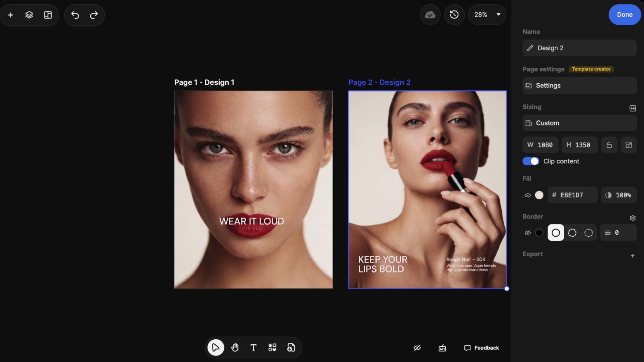Select dashed border style
Screen dimensions: 644x362
572,233
